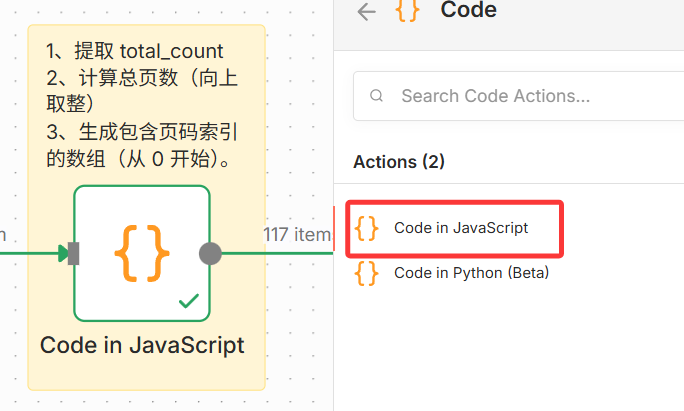Screen dimensions: 684x411
Task: Select the curly braces icon inside canvas node
Action: (x=141, y=252)
